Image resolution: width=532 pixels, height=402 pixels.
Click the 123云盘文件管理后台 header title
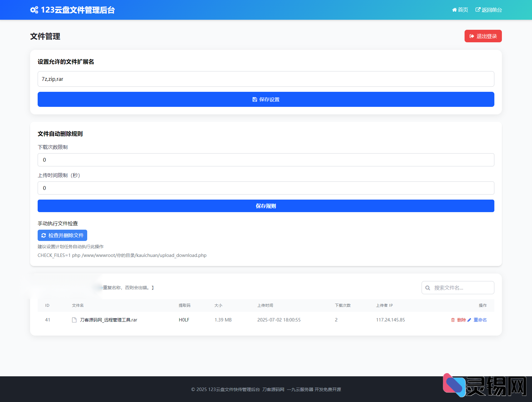(x=78, y=10)
